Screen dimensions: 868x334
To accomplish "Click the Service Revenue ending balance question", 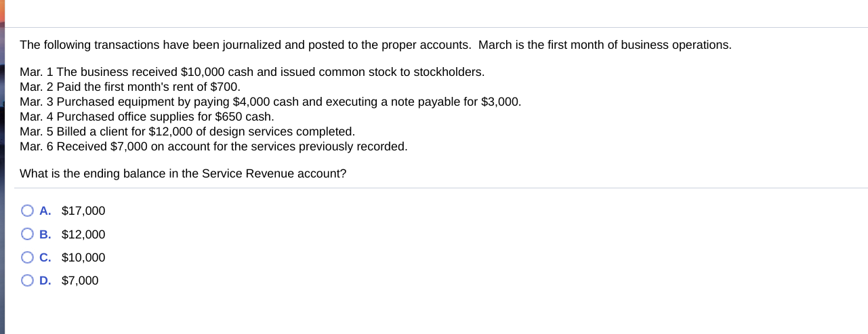I will (183, 173).
